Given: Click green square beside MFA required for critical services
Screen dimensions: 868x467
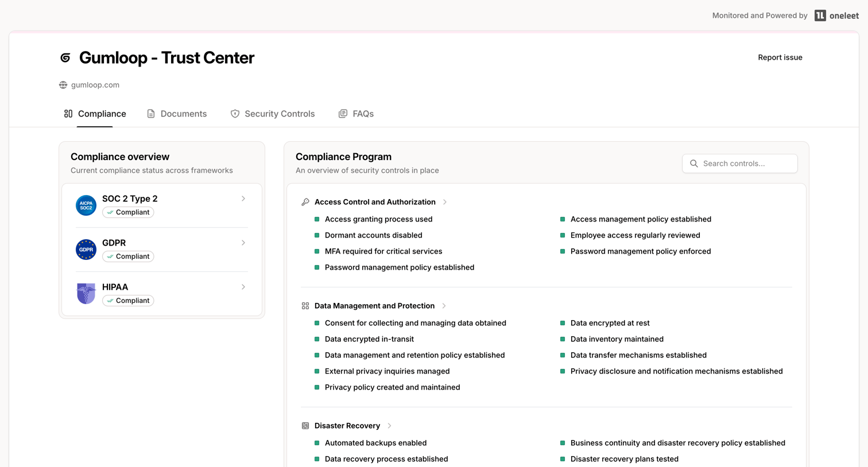Looking at the screenshot, I should coord(317,251).
